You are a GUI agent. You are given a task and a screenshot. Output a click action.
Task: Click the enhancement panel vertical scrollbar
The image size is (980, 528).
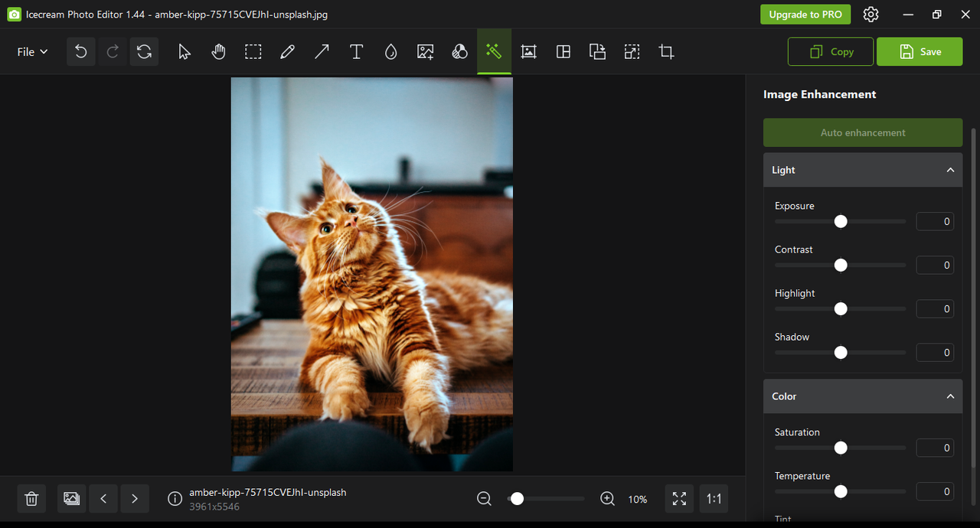(x=973, y=298)
